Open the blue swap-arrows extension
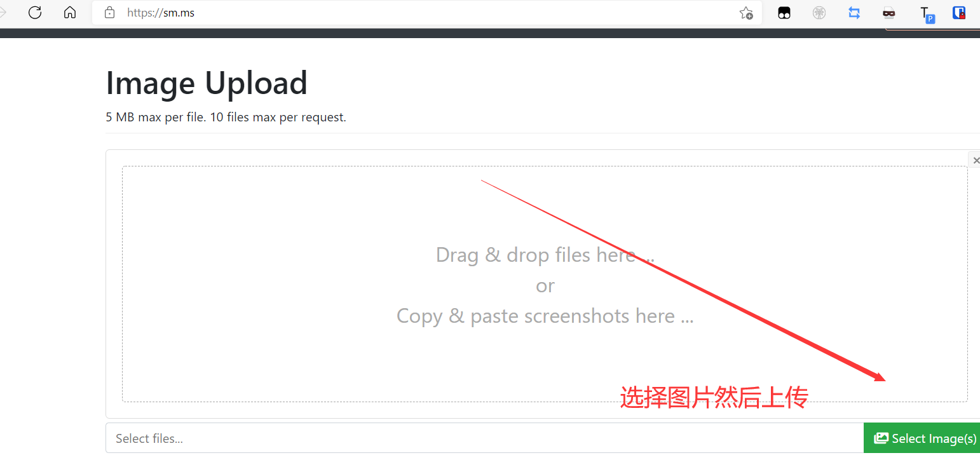The image size is (980, 467). tap(854, 13)
